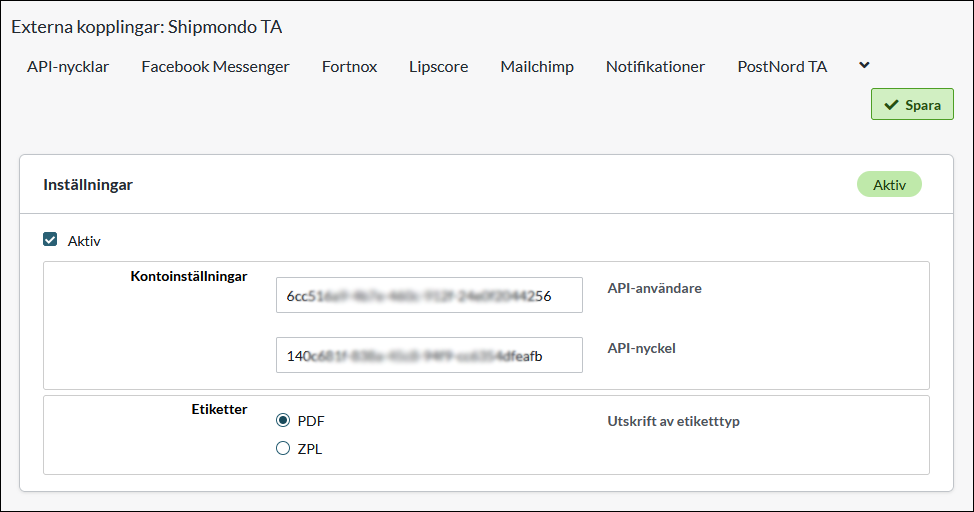974x512 pixels.
Task: Select the PDF label format radio button
Action: click(x=283, y=421)
